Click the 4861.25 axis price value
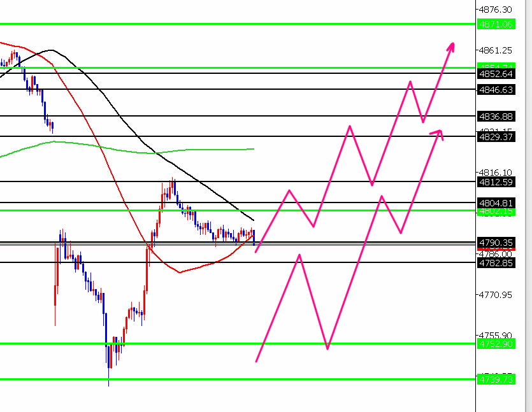Screen dimensions: 532x412 click(x=495, y=50)
